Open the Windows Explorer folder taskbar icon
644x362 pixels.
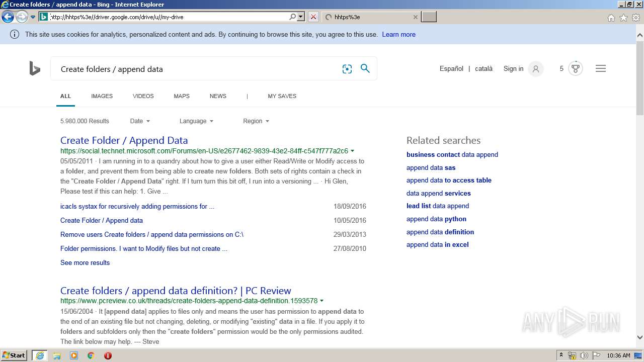click(x=57, y=355)
